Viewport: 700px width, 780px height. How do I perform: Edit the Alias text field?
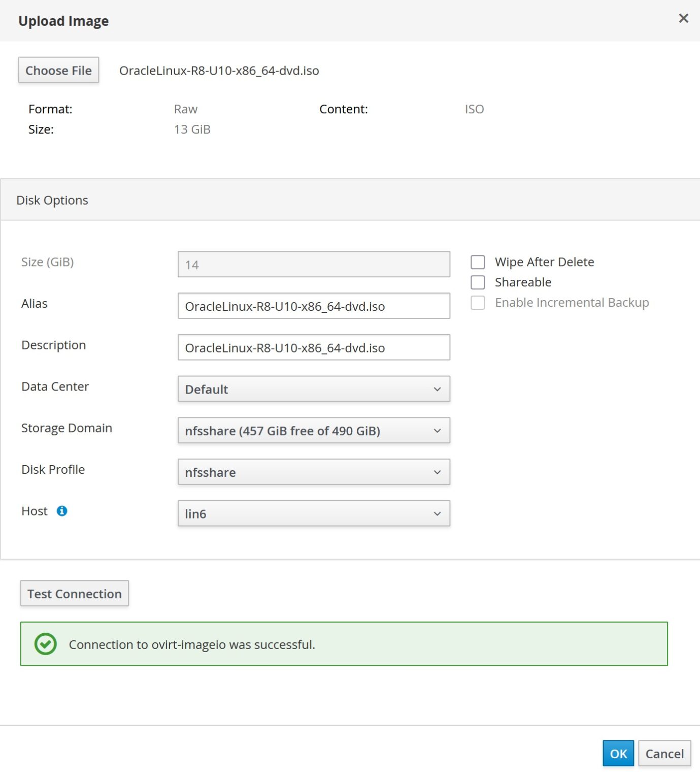point(313,306)
